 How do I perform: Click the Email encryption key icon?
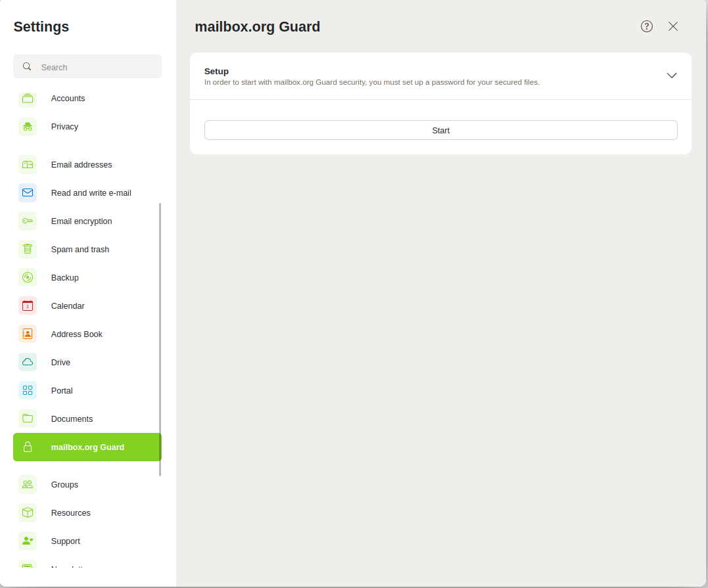(x=28, y=221)
